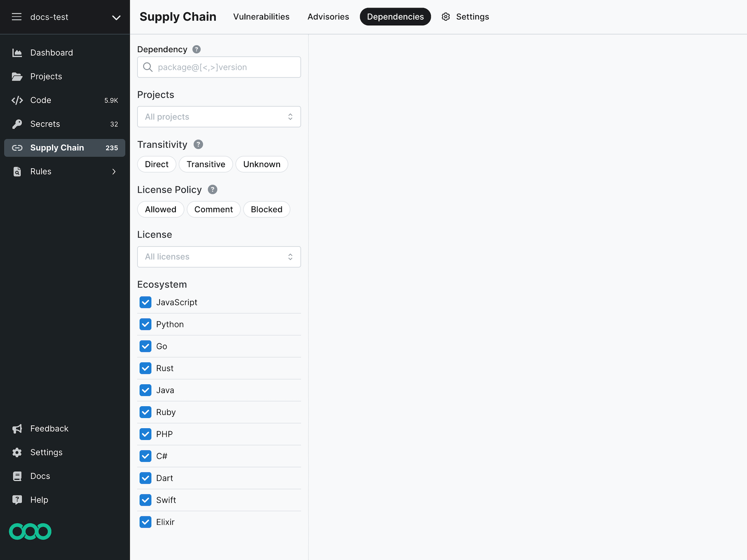Click the dependency search input field
The width and height of the screenshot is (747, 560).
219,67
